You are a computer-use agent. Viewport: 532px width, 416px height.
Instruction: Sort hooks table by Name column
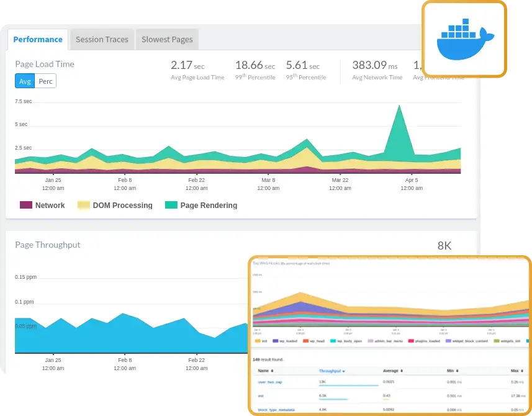click(x=265, y=371)
